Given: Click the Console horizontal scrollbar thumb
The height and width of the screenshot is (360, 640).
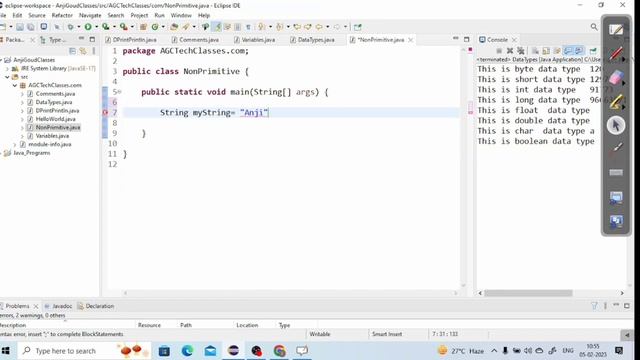Looking at the screenshot, I should pyautogui.click(x=529, y=293).
